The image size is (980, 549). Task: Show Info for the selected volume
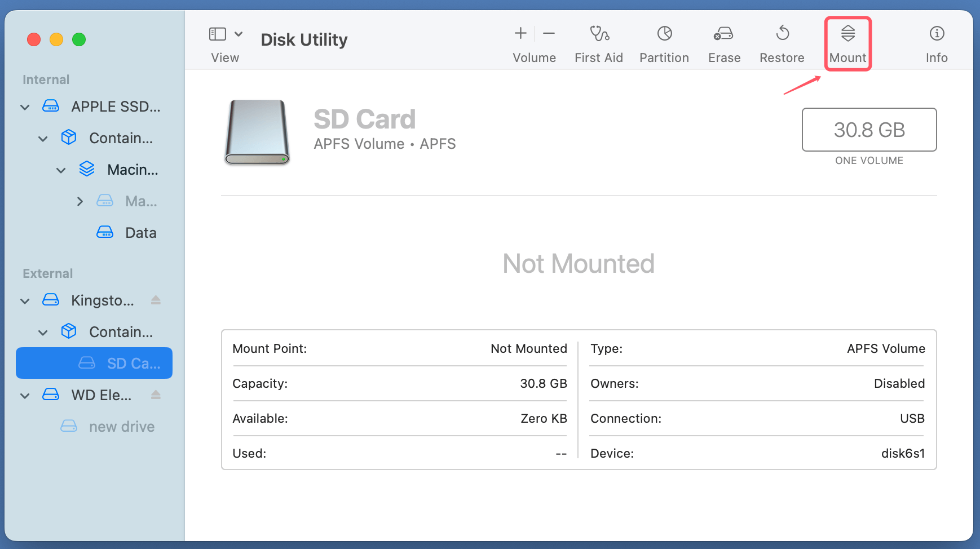936,42
